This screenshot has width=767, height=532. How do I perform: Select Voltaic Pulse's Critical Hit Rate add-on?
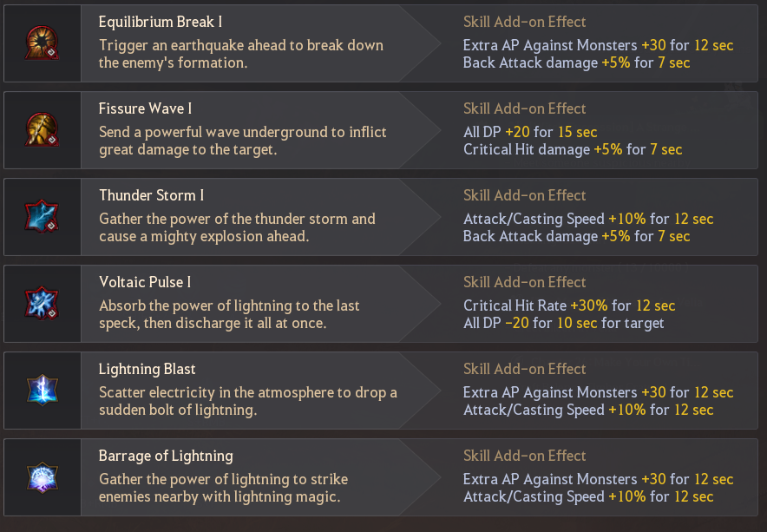[569, 305]
